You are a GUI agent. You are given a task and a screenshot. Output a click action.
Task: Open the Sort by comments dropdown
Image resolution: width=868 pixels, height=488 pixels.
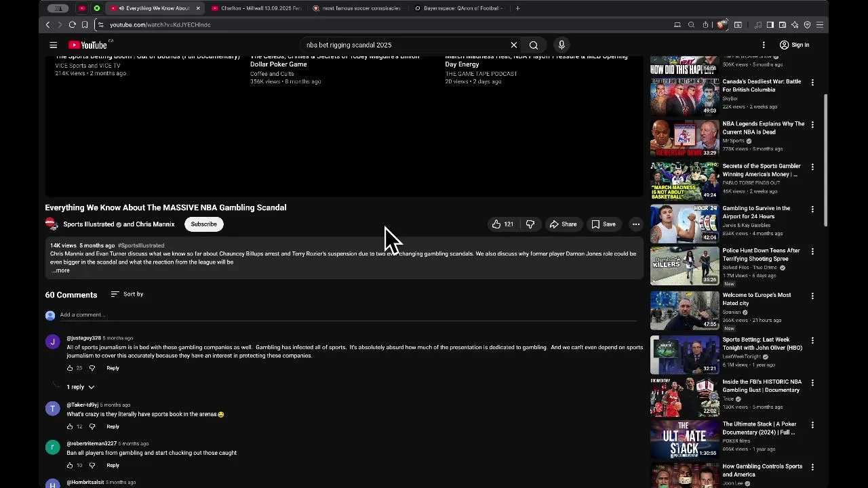pos(127,294)
